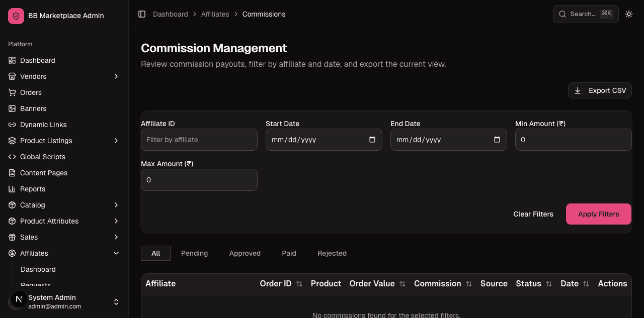Select the Approved tab

pyautogui.click(x=245, y=253)
